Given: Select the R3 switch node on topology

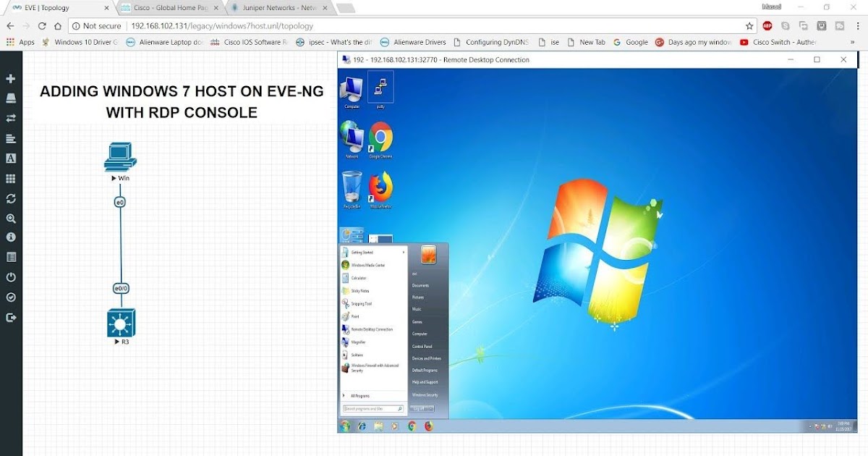Looking at the screenshot, I should coord(121,323).
